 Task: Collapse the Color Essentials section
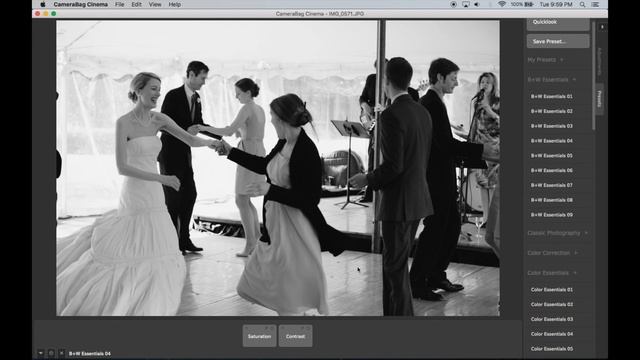click(x=552, y=273)
